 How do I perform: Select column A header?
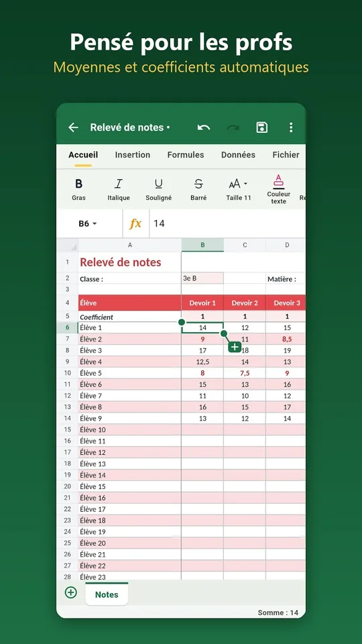[x=129, y=246]
